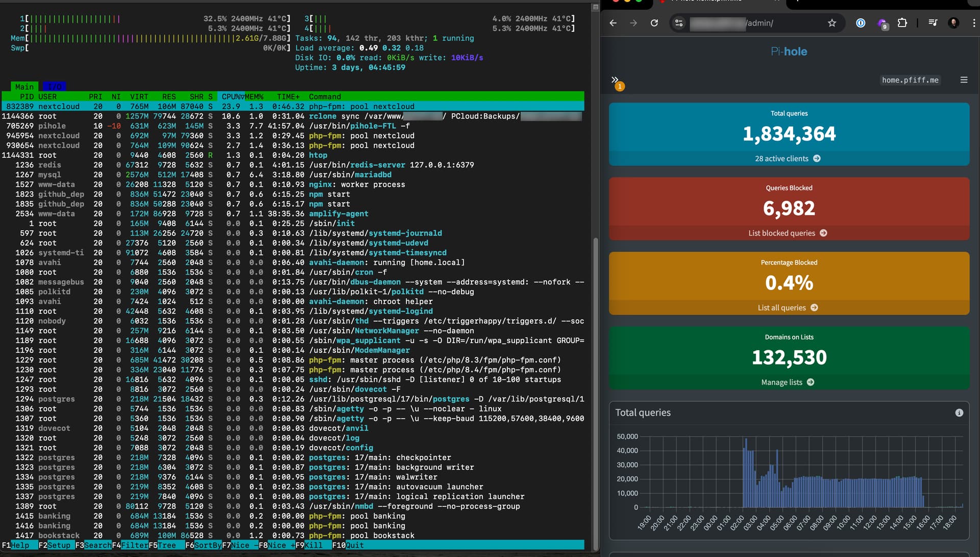Sort htop by USER column
The width and height of the screenshot is (980, 557).
47,96
